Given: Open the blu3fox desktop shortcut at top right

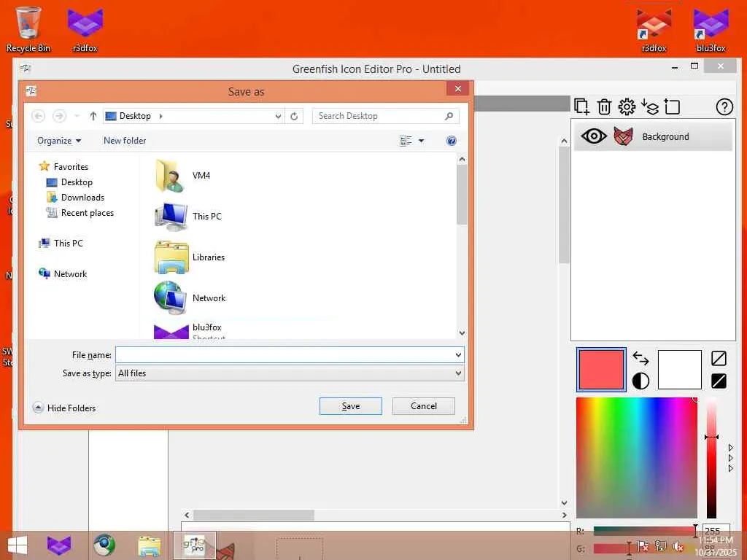Looking at the screenshot, I should pos(711,28).
